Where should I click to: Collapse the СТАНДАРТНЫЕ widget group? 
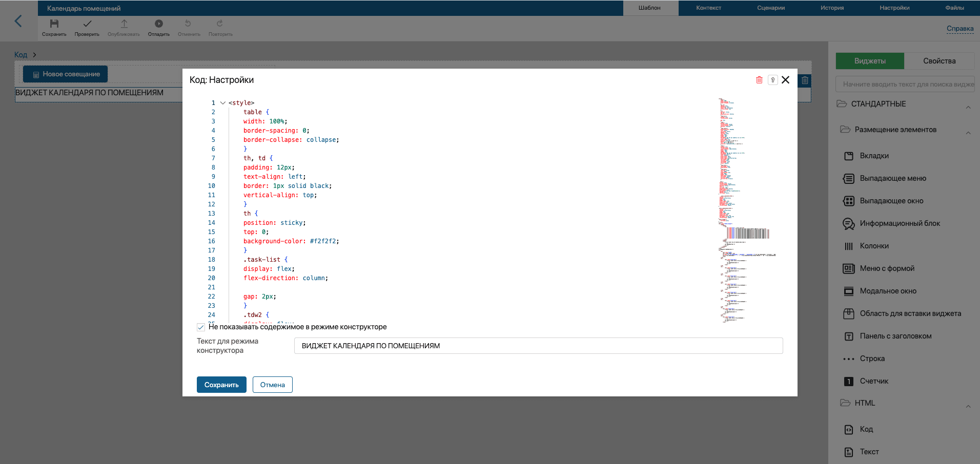click(x=968, y=107)
